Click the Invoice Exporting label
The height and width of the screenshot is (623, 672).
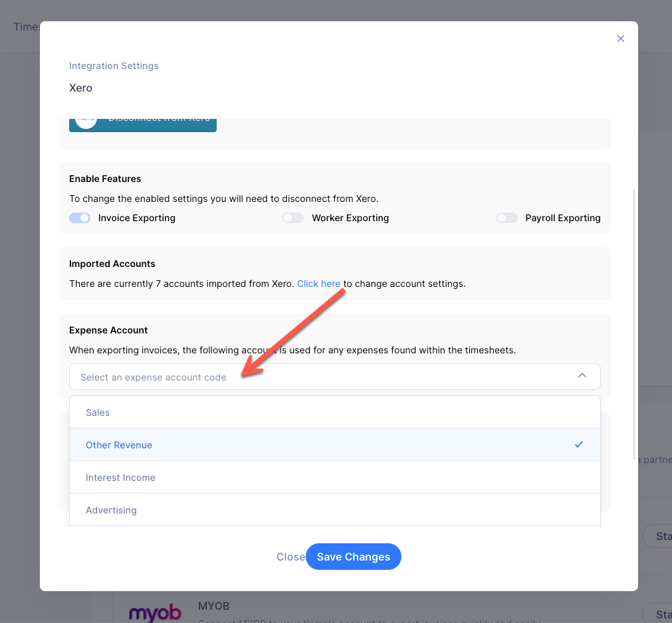point(137,218)
